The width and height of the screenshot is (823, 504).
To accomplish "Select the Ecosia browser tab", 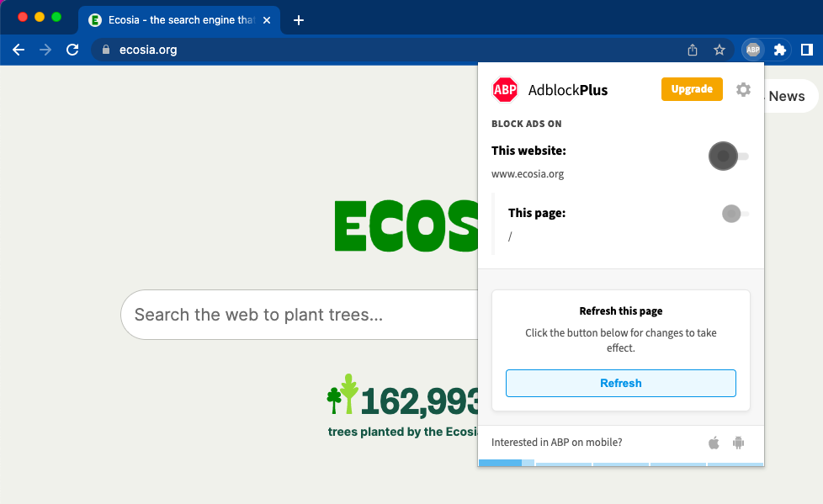I will 178,20.
